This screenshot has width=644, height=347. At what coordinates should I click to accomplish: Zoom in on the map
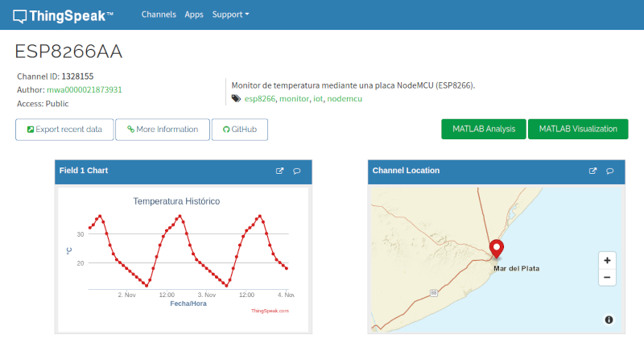(607, 260)
